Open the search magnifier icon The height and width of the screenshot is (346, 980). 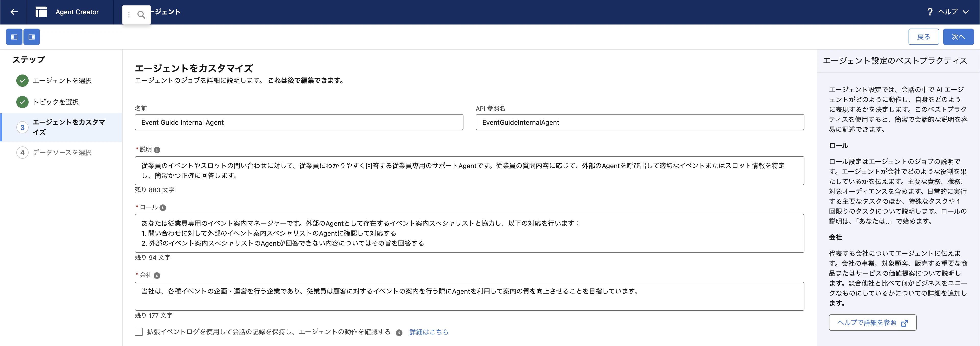tap(141, 15)
